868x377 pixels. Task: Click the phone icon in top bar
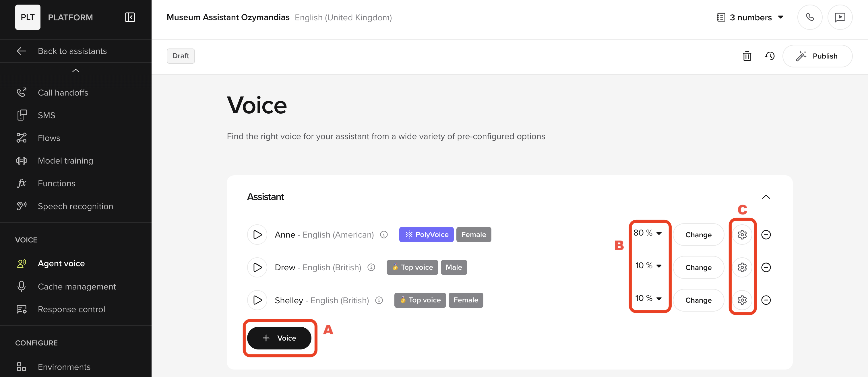coord(810,17)
